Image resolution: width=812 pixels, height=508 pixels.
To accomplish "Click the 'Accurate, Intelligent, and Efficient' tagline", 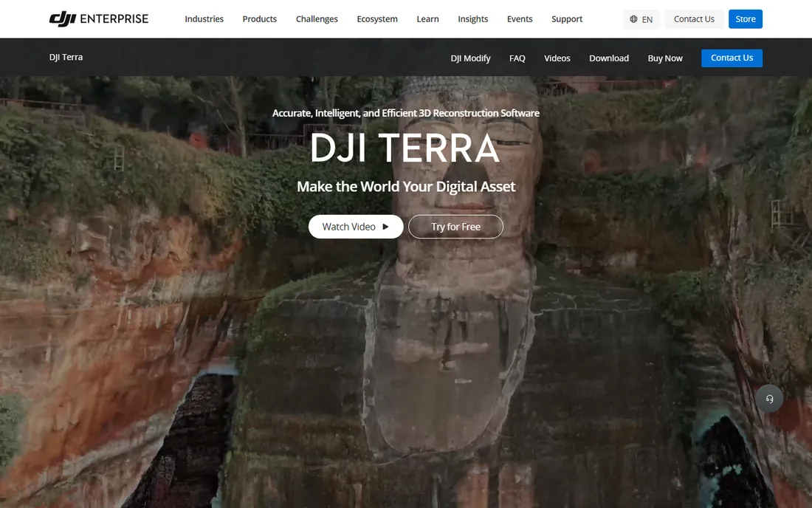I will pos(406,113).
